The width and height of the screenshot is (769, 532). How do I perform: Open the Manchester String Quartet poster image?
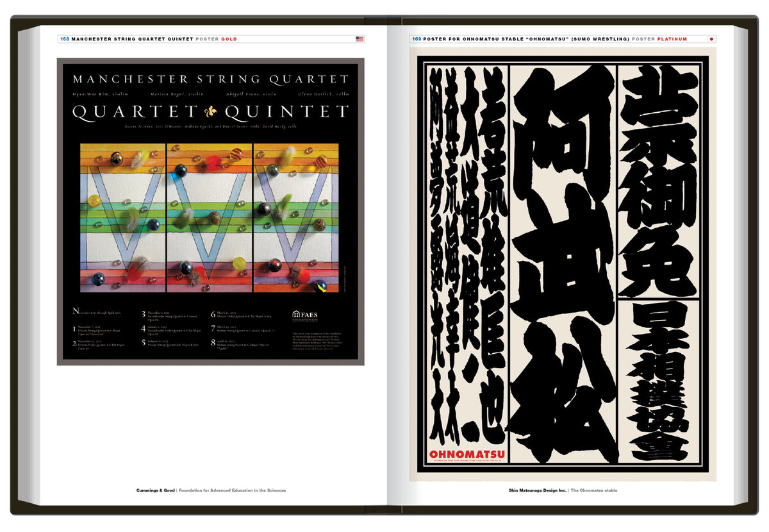(211, 212)
